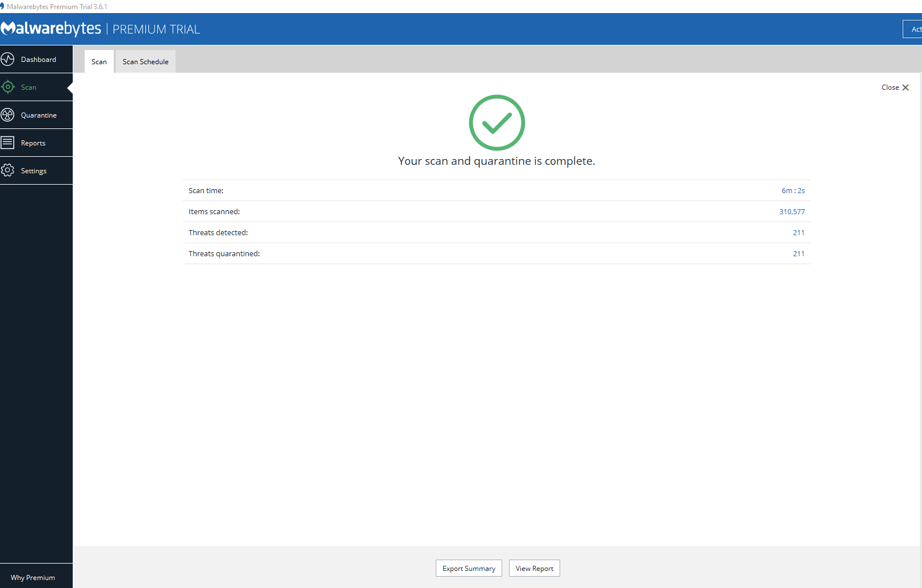Go to Dashboard label in sidebar
The width and height of the screenshot is (922, 588).
[39, 60]
